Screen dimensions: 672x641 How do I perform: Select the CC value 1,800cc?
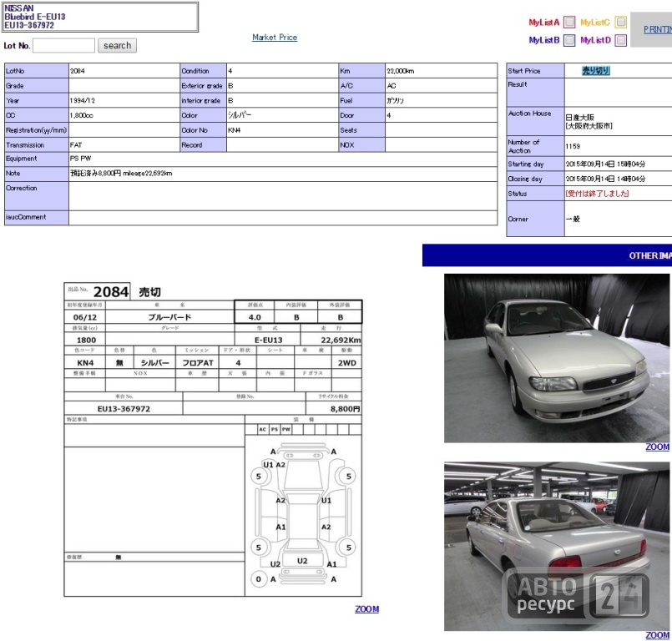click(82, 115)
